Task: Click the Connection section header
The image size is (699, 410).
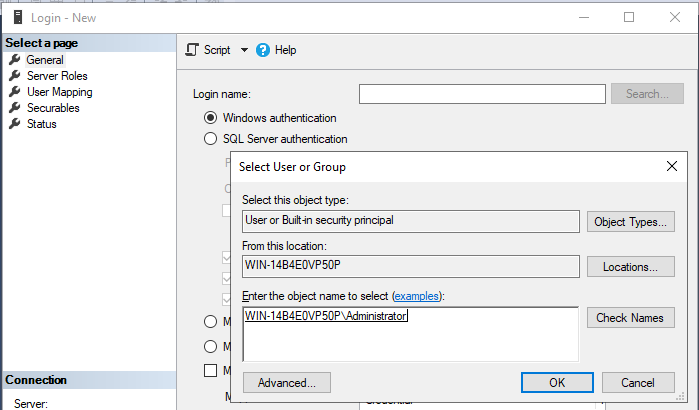Action: [x=89, y=380]
